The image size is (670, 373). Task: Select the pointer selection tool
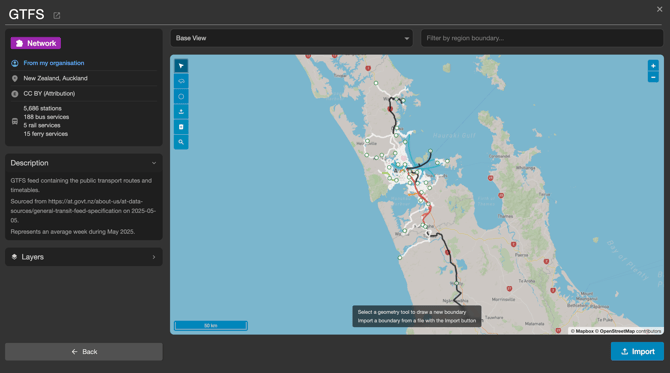(181, 66)
